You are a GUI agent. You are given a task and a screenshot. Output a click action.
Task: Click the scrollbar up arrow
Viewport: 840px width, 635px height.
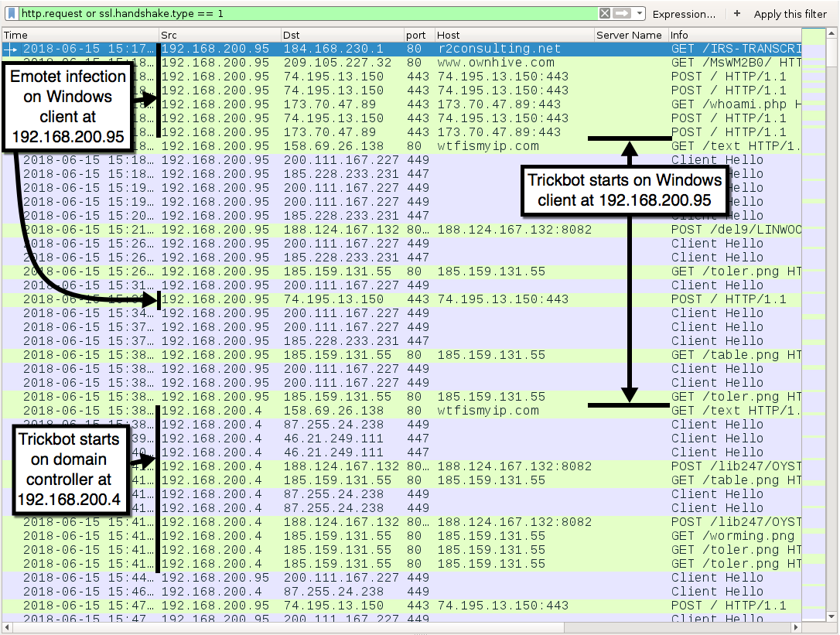click(833, 35)
